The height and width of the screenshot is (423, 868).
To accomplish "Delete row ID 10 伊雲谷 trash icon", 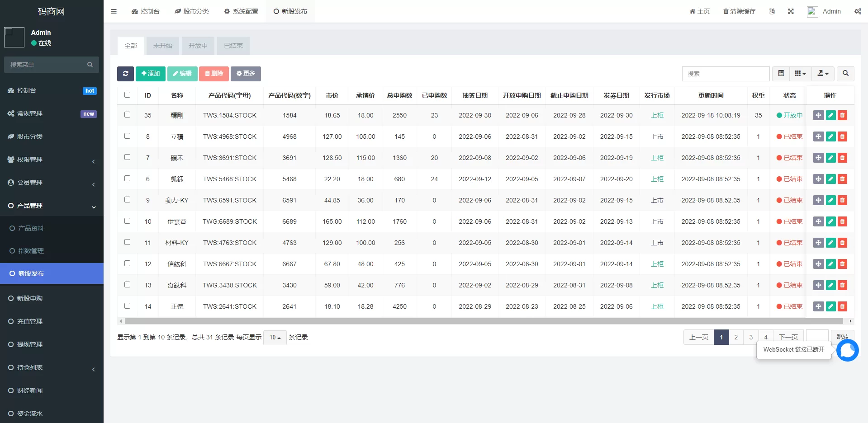I will coord(842,221).
